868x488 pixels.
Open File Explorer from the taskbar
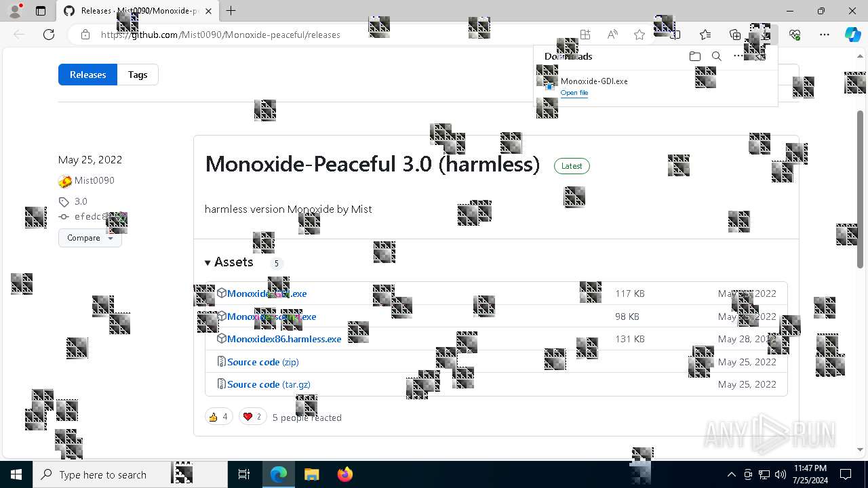pos(311,474)
